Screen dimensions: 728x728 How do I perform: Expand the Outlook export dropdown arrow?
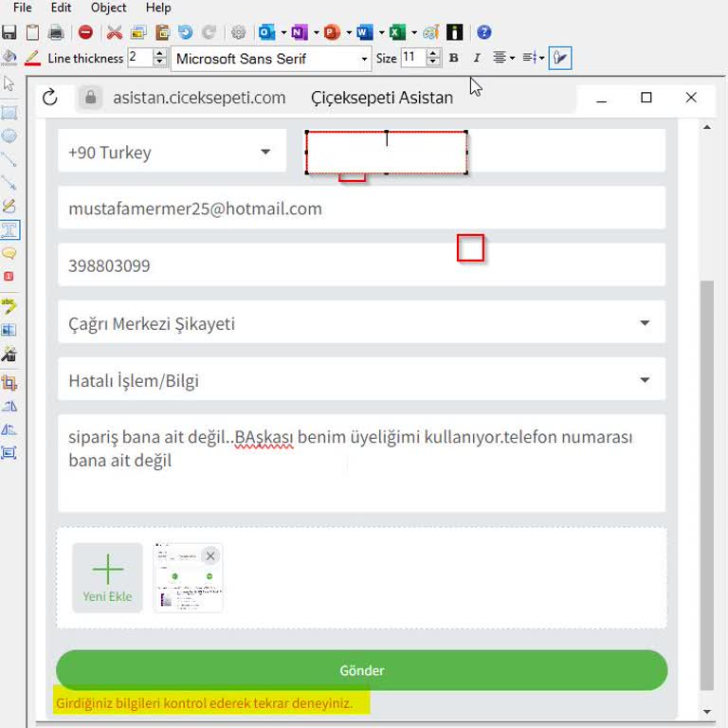click(x=283, y=32)
